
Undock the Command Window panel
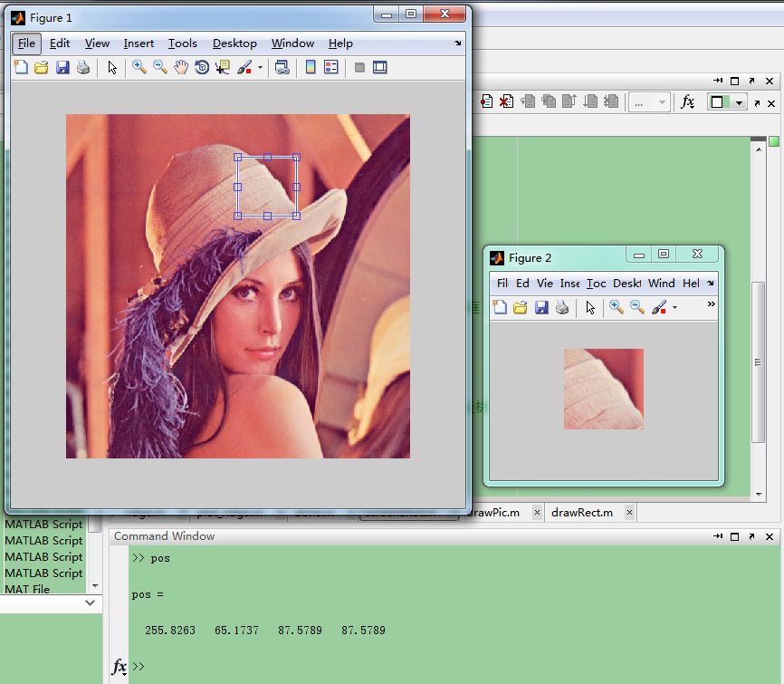tap(751, 536)
